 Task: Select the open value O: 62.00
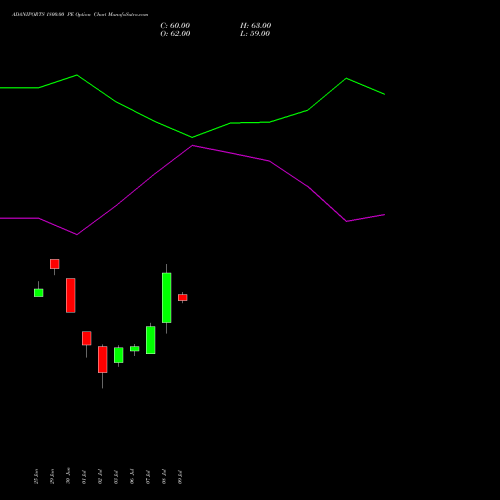pyautogui.click(x=175, y=34)
